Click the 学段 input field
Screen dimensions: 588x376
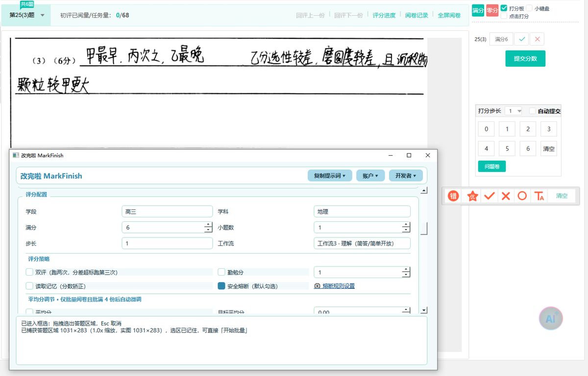[x=167, y=211]
